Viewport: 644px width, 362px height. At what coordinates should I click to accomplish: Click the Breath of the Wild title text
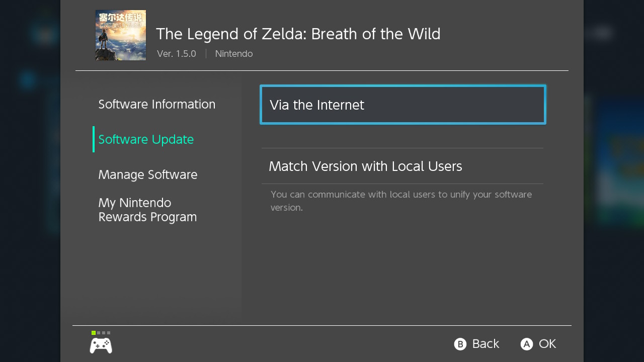point(298,34)
